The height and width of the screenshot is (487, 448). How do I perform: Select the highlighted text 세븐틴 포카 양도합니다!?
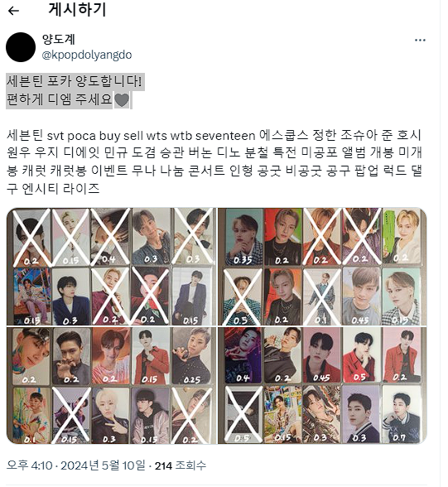(x=75, y=82)
